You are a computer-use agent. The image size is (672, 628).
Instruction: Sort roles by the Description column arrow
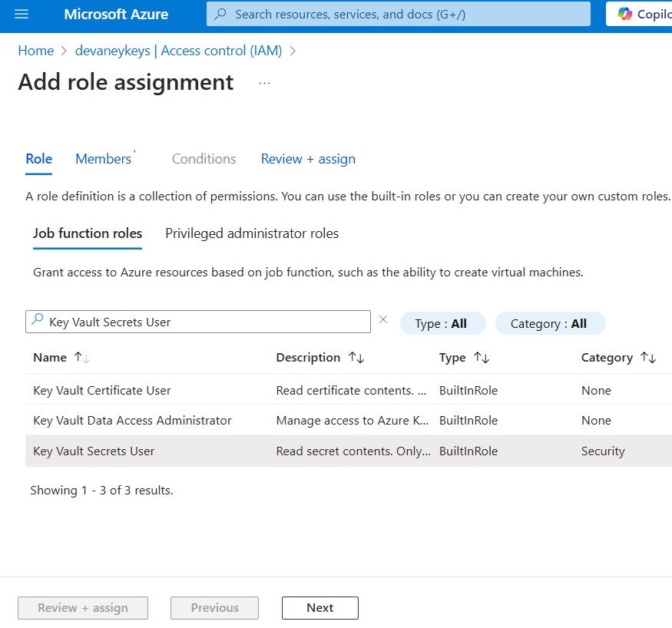pyautogui.click(x=356, y=357)
